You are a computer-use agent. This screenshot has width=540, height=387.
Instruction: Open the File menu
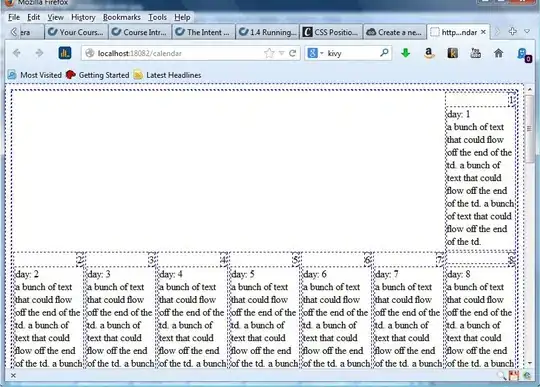pos(14,17)
